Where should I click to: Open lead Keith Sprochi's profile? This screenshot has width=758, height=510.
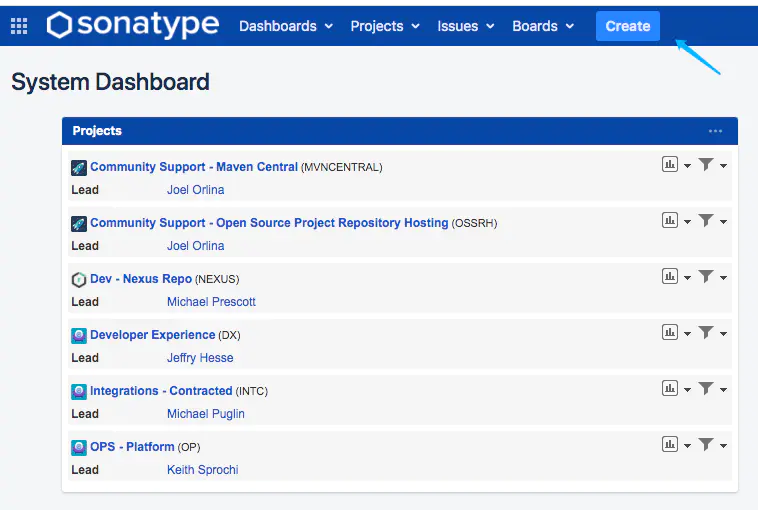[x=203, y=470]
